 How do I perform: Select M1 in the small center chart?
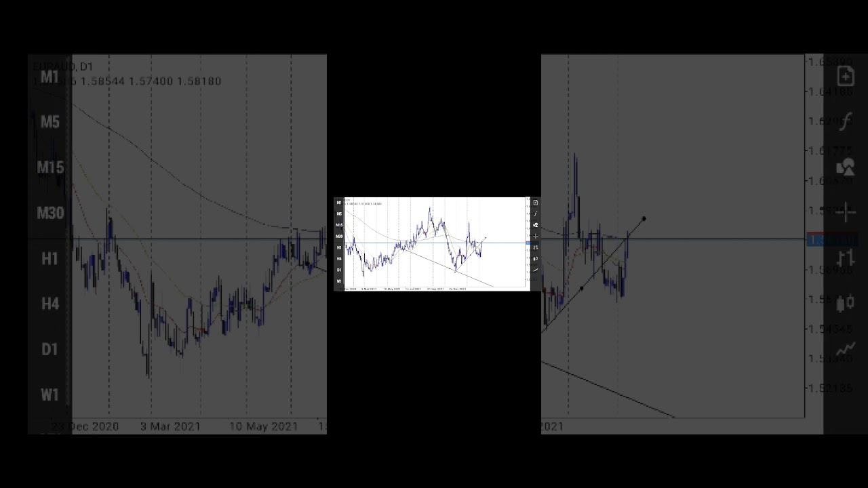point(339,203)
